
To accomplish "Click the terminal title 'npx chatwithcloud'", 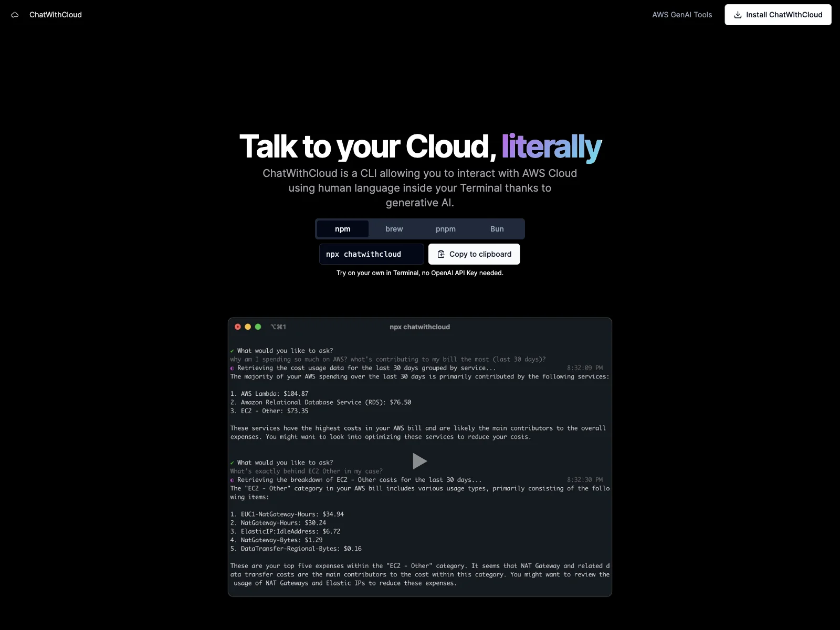I will 419,327.
